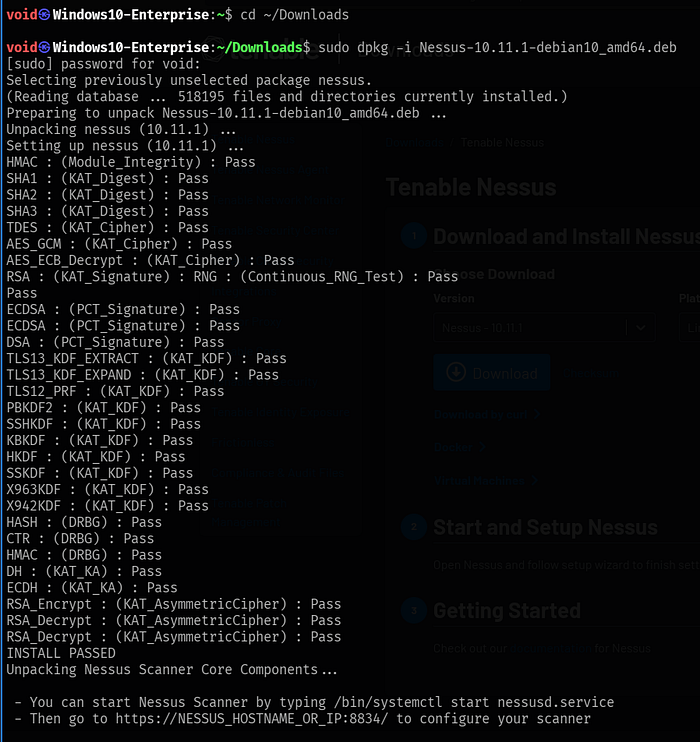Click the 'Unpacking nessus (10.11.1)' line
This screenshot has width=700, height=742.
(x=121, y=129)
